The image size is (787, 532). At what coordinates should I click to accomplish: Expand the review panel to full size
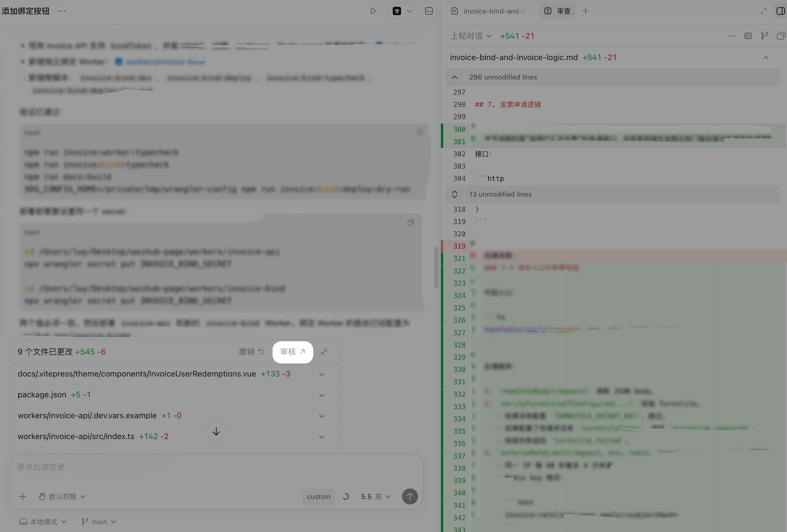[x=763, y=11]
